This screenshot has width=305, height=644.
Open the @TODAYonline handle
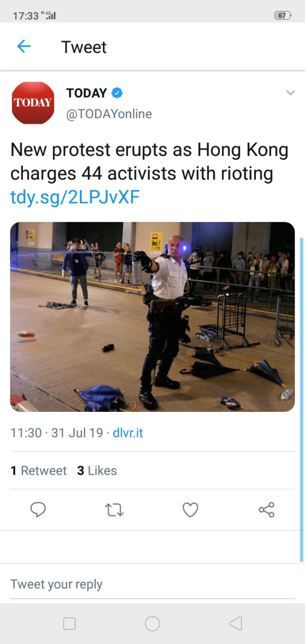[109, 114]
